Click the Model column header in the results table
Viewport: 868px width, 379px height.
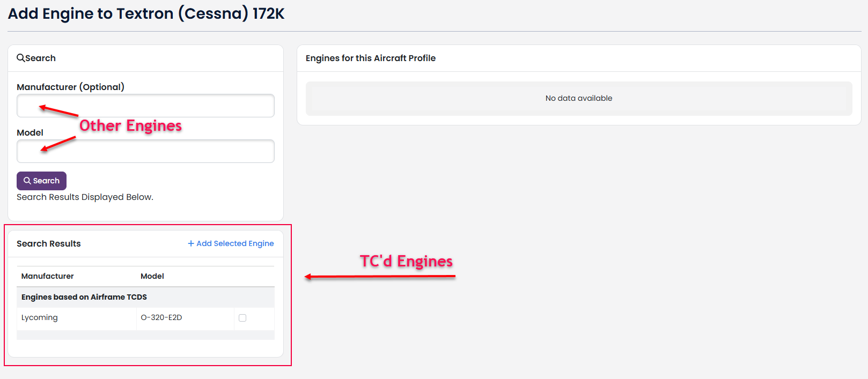point(152,276)
